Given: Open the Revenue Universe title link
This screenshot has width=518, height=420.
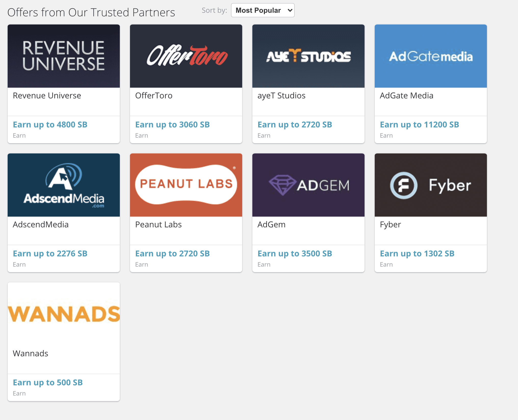Looking at the screenshot, I should [x=47, y=96].
